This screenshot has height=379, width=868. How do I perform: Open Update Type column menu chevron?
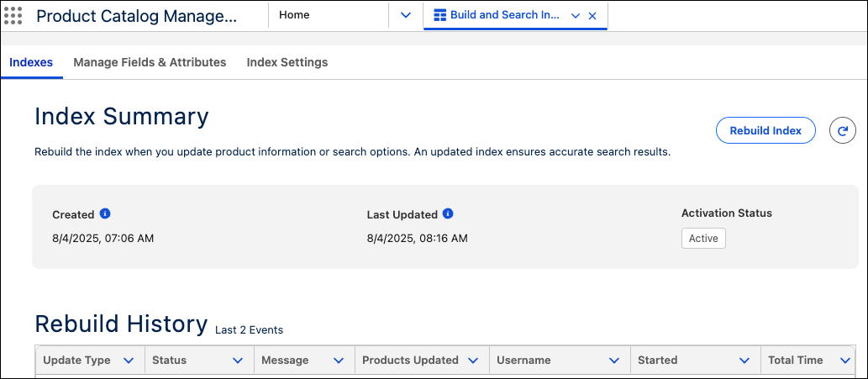tap(129, 361)
